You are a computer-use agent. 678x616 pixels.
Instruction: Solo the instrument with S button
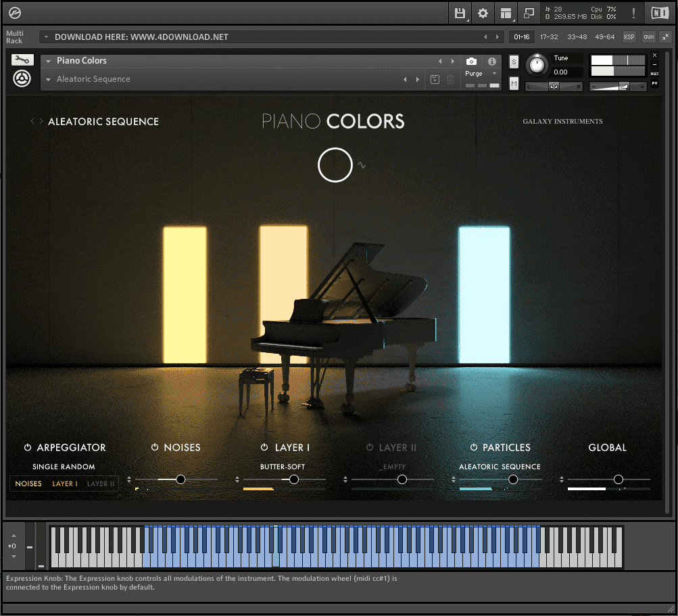(514, 62)
